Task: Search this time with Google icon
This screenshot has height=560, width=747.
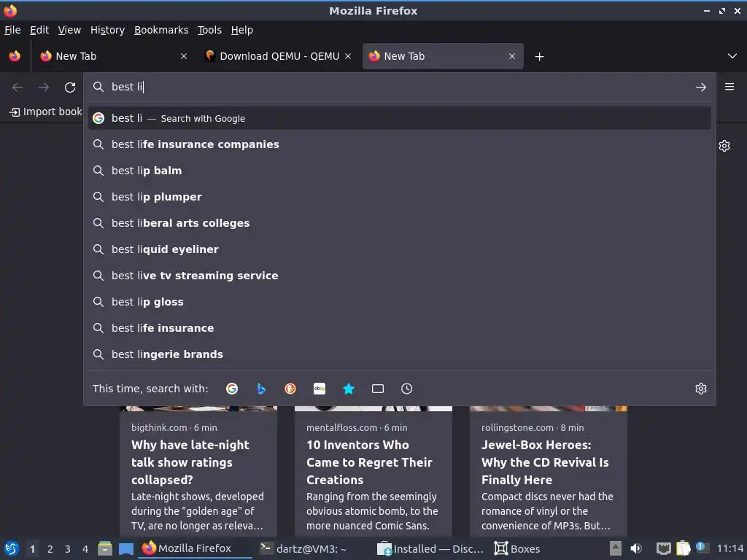Action: click(x=232, y=389)
